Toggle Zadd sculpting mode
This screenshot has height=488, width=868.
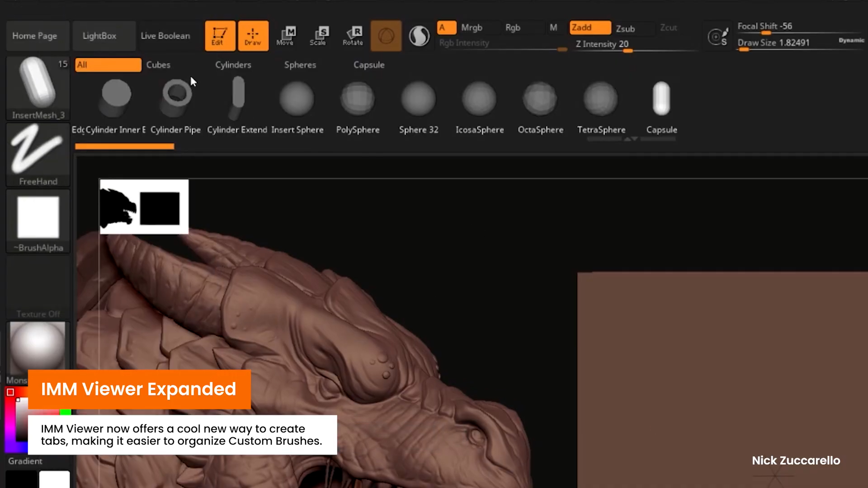click(x=590, y=28)
